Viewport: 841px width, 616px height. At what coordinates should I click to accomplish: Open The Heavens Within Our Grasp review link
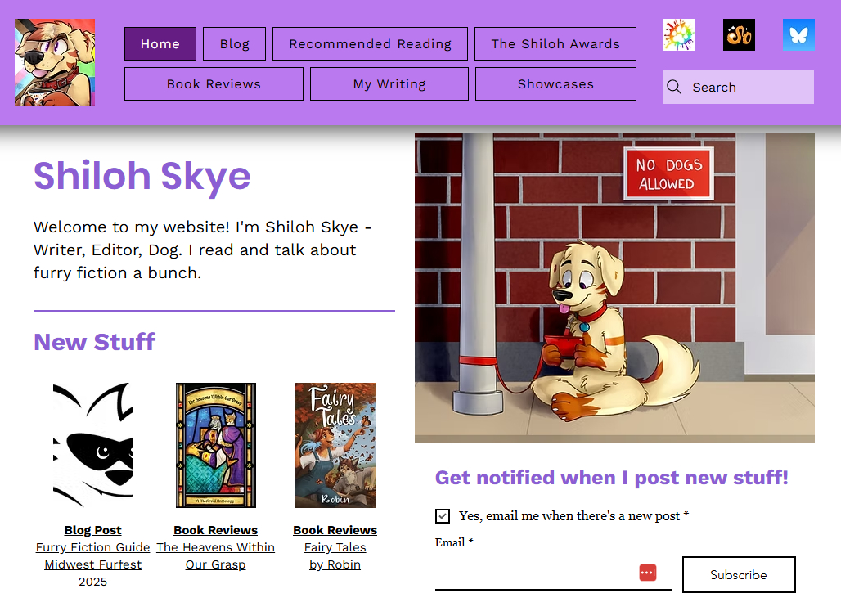coord(216,555)
